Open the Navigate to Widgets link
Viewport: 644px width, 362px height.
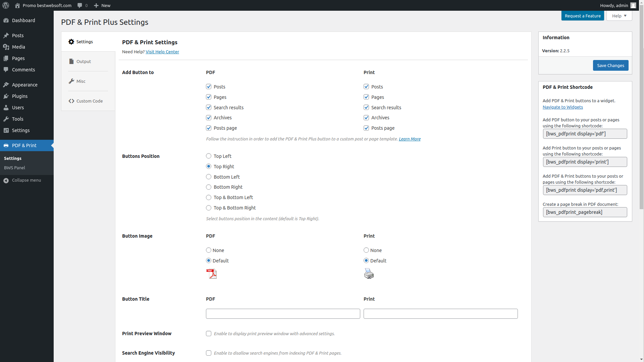point(563,107)
